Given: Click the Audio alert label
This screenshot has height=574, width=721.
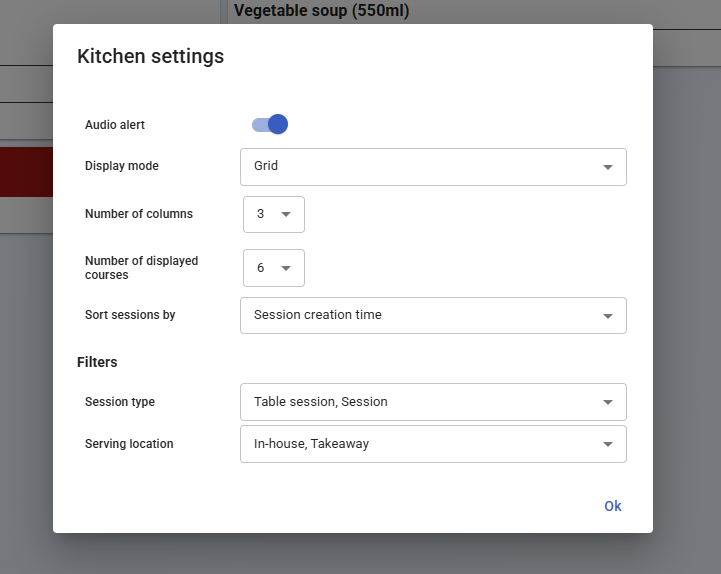Looking at the screenshot, I should click(x=115, y=125).
